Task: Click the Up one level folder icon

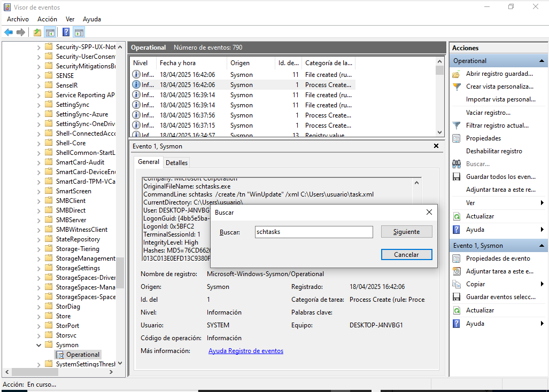Action: coord(37,33)
